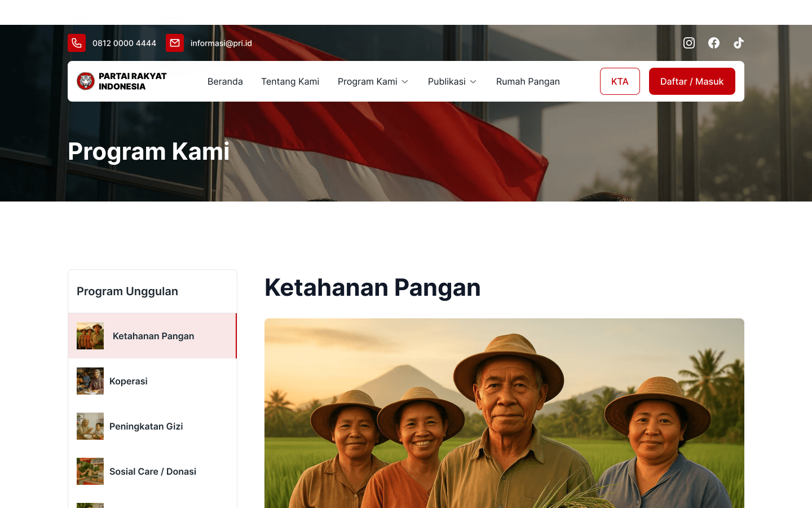Open the Facebook social link

(x=714, y=43)
